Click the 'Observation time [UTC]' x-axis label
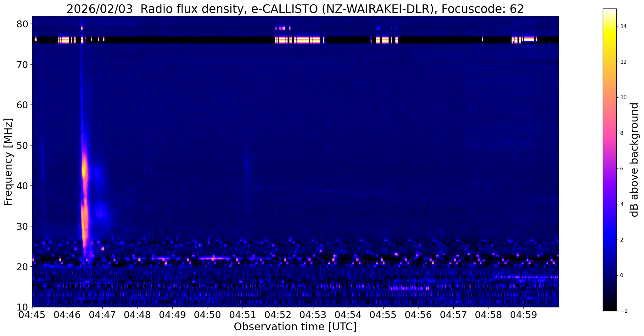Image resolution: width=644 pixels, height=336 pixels. (x=295, y=327)
